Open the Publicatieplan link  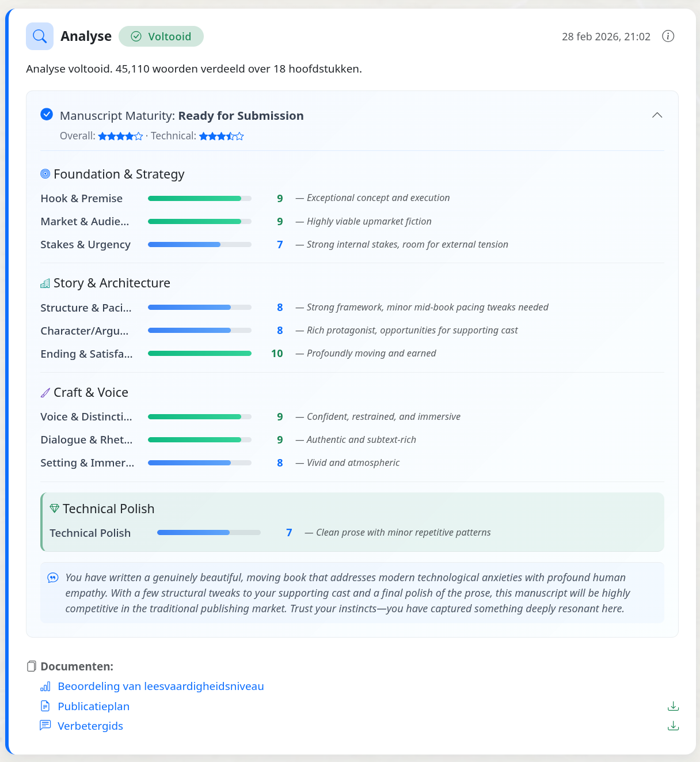(x=93, y=706)
